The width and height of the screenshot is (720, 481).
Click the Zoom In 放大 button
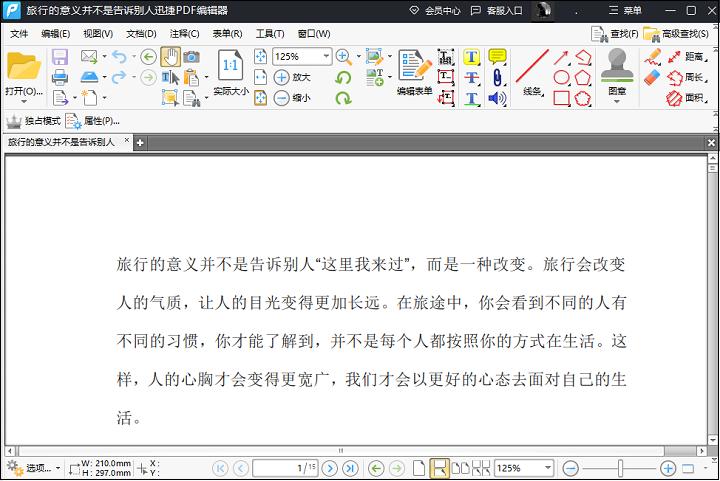(292, 77)
